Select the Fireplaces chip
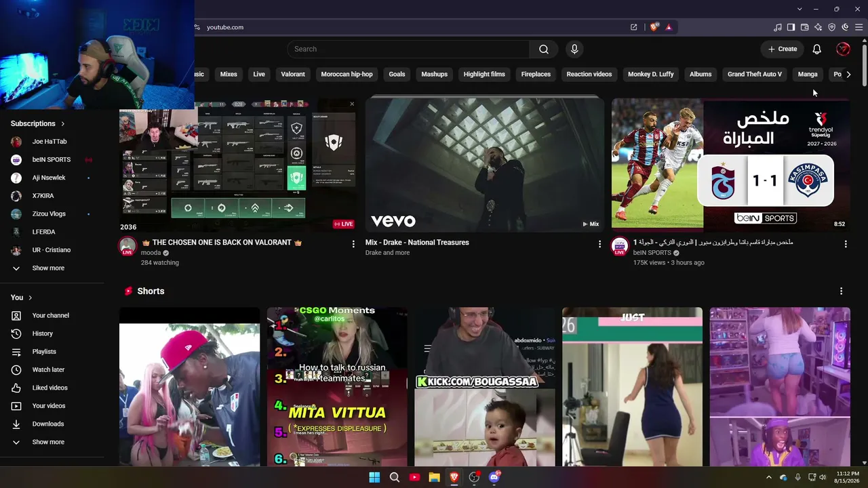 (536, 74)
